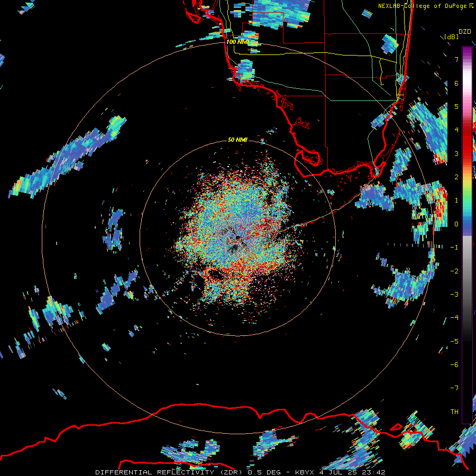Click the 0.5 DEG elevation text in the caption

click(264, 472)
